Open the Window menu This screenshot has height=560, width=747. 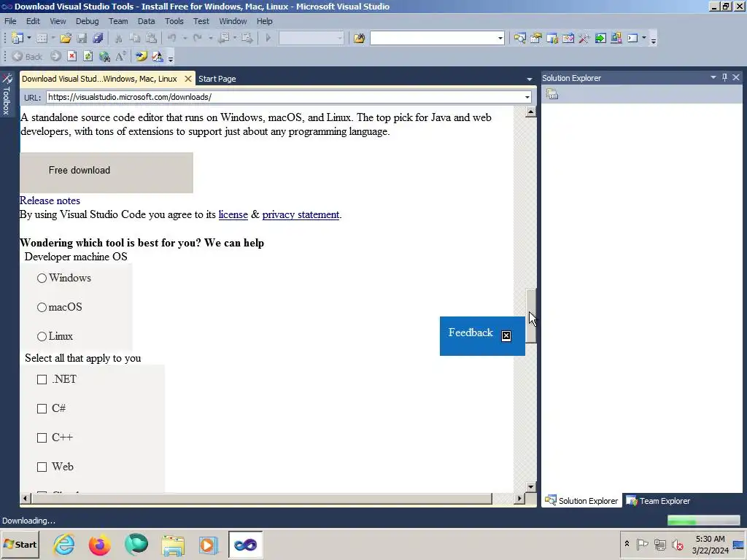(233, 21)
